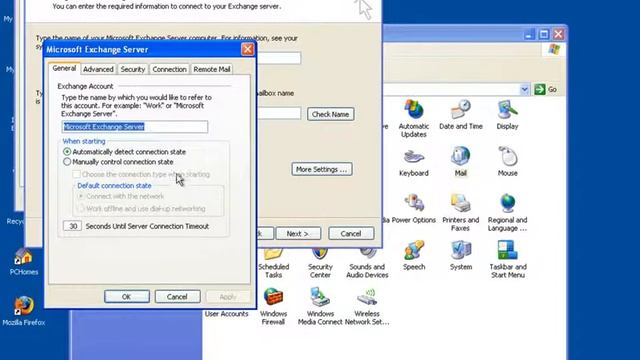Launch Mozilla Firefox desktop shortcut
The width and height of the screenshot is (640, 360).
pyautogui.click(x=24, y=311)
